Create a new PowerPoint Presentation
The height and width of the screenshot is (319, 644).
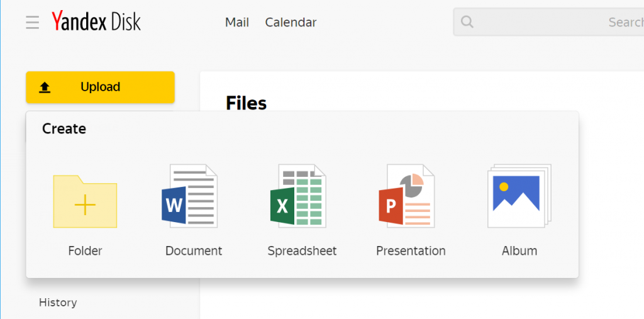(406, 196)
